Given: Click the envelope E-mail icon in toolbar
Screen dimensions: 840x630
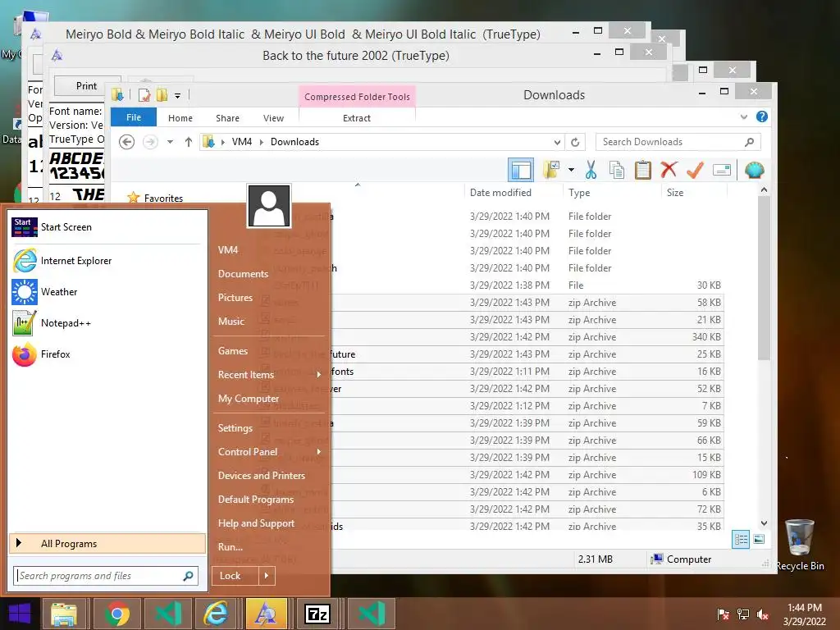Looking at the screenshot, I should 722,171.
